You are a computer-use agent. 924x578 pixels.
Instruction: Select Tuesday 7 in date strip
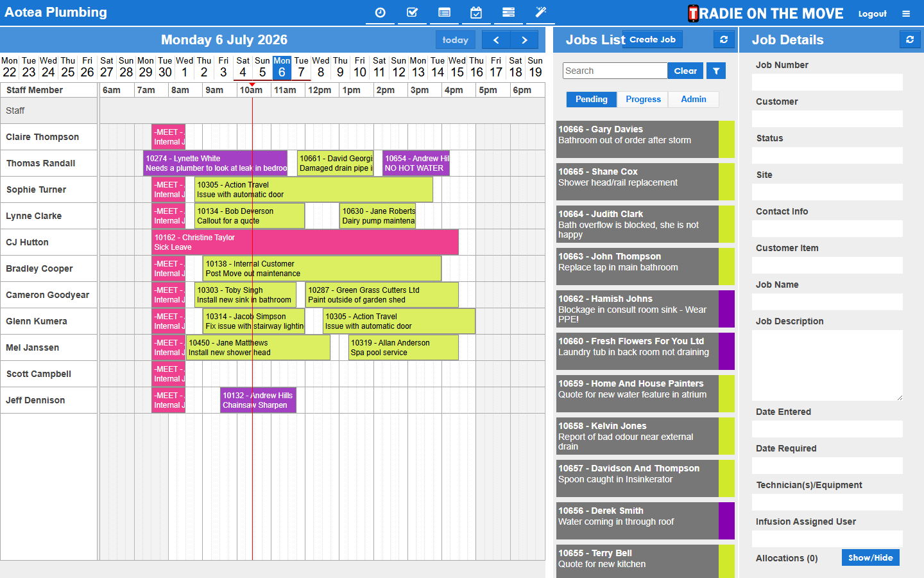point(301,67)
